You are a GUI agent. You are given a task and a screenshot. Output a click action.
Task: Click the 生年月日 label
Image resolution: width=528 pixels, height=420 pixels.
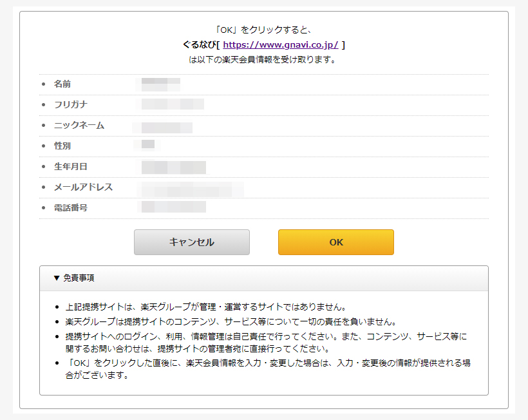(71, 166)
